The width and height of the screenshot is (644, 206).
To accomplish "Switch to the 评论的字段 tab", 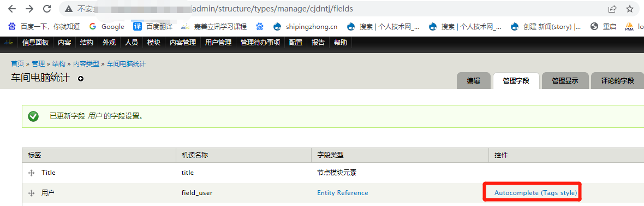I will pos(617,81).
